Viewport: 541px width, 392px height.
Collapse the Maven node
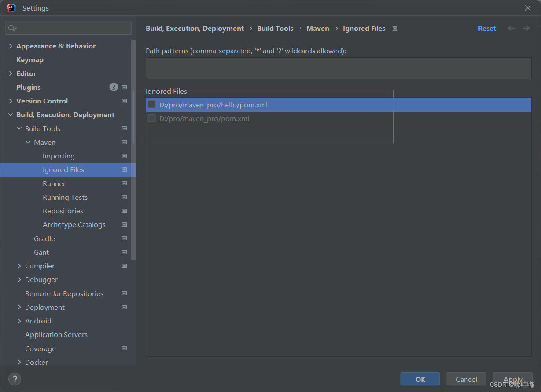(28, 142)
